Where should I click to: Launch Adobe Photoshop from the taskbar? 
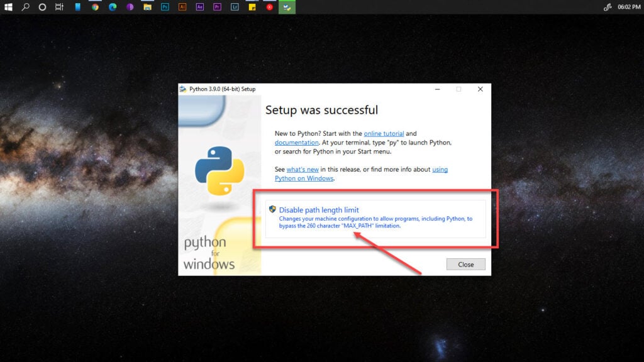tap(165, 7)
